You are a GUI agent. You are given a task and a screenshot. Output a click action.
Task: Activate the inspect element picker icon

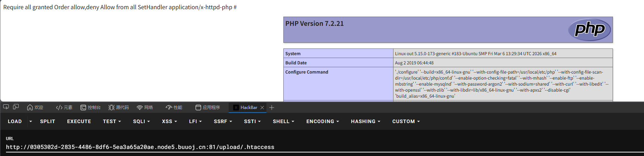pyautogui.click(x=6, y=107)
